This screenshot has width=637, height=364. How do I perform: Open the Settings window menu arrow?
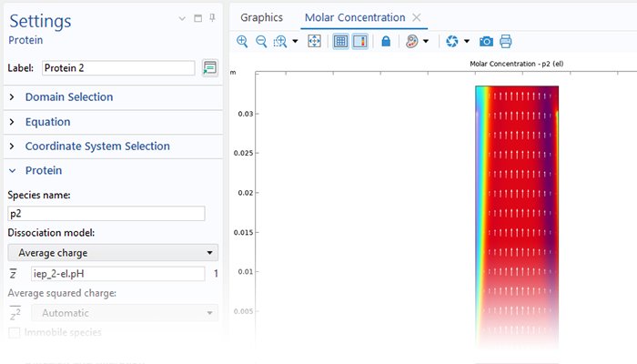[182, 18]
